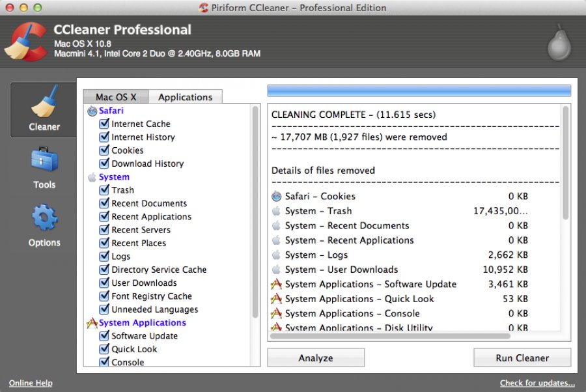586x392 pixels.
Task: Open the Tools toolbox icon
Action: pos(44,159)
